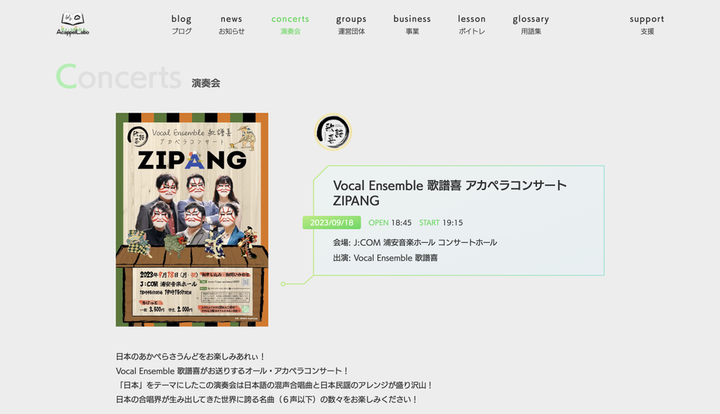720x414 pixels.
Task: Select the concerts navigation tab
Action: click(290, 24)
